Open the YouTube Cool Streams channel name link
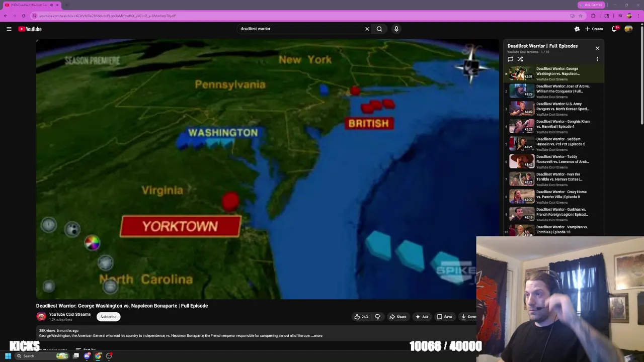 point(70,314)
